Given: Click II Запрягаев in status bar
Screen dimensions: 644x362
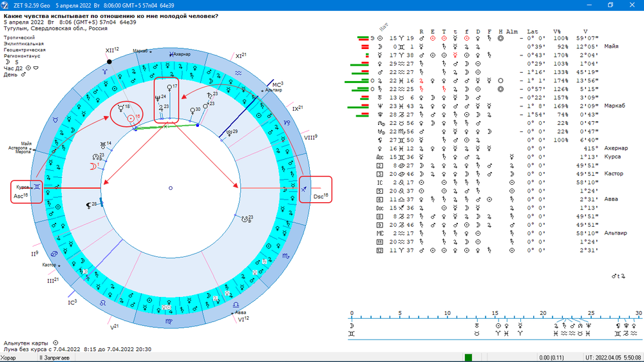Looking at the screenshot, I should pyautogui.click(x=54, y=358).
